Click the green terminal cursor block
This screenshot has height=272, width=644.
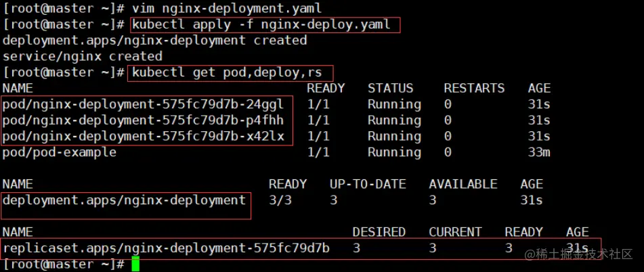(135, 264)
